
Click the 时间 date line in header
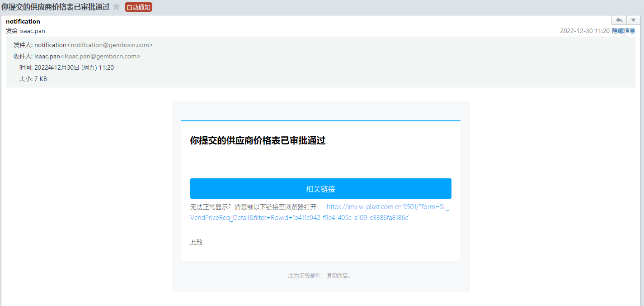(x=66, y=67)
